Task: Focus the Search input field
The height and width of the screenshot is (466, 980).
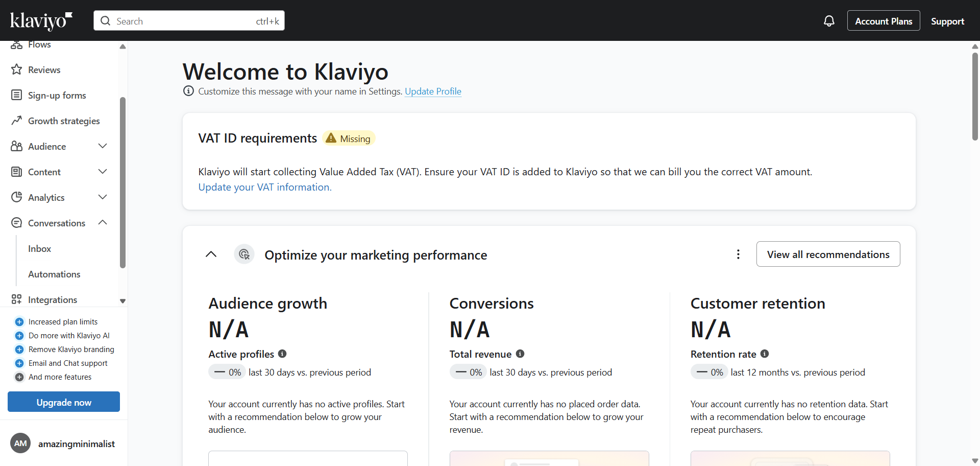Action: pyautogui.click(x=184, y=21)
